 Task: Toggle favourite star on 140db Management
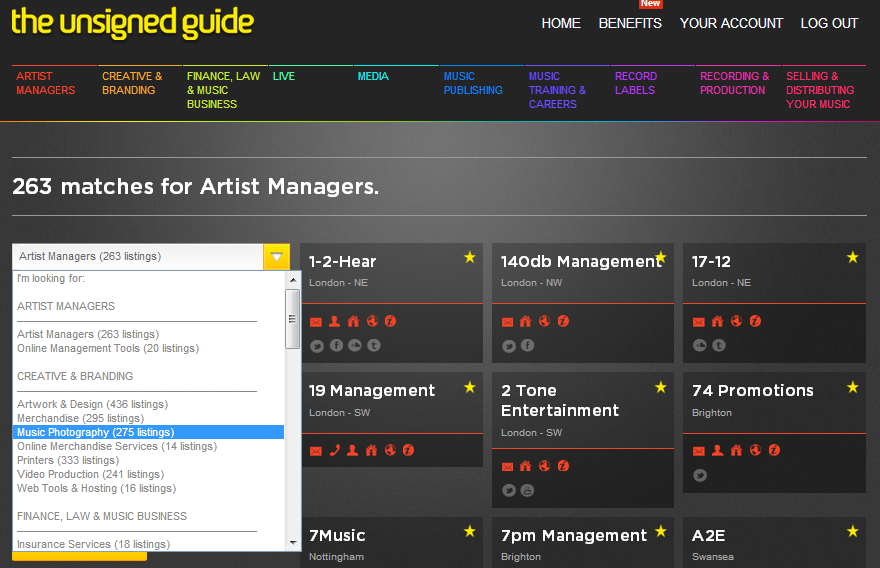(x=661, y=258)
